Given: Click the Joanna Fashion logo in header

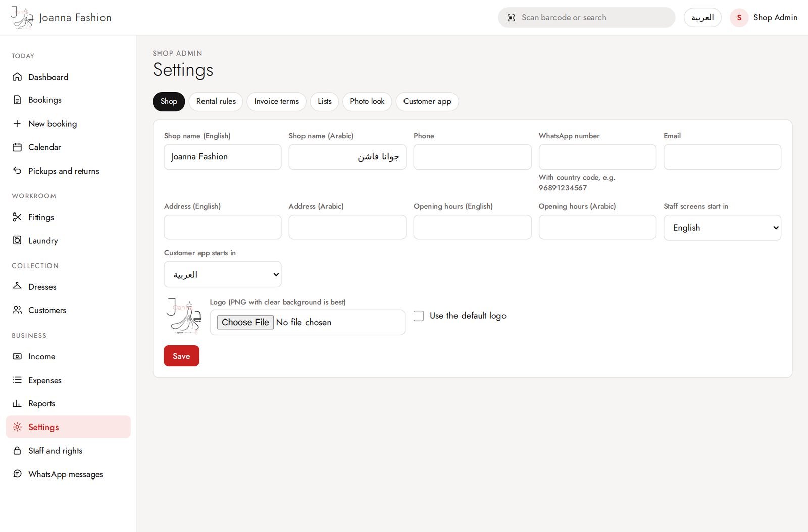Looking at the screenshot, I should coord(61,18).
